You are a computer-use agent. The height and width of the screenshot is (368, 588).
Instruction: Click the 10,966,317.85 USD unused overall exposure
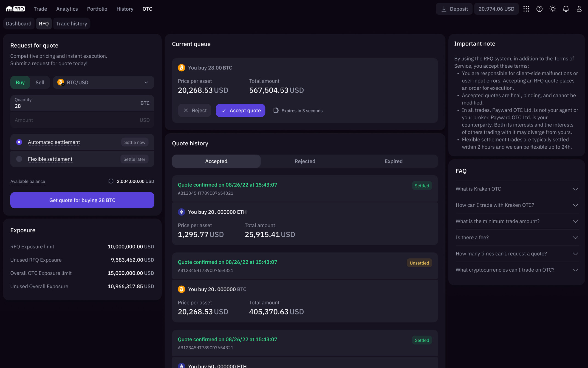(131, 287)
